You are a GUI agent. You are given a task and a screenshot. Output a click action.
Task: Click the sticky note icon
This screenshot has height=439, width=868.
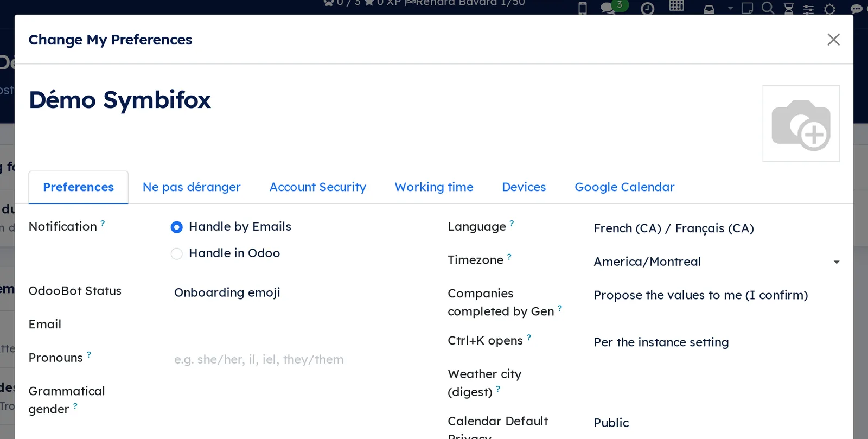click(747, 8)
